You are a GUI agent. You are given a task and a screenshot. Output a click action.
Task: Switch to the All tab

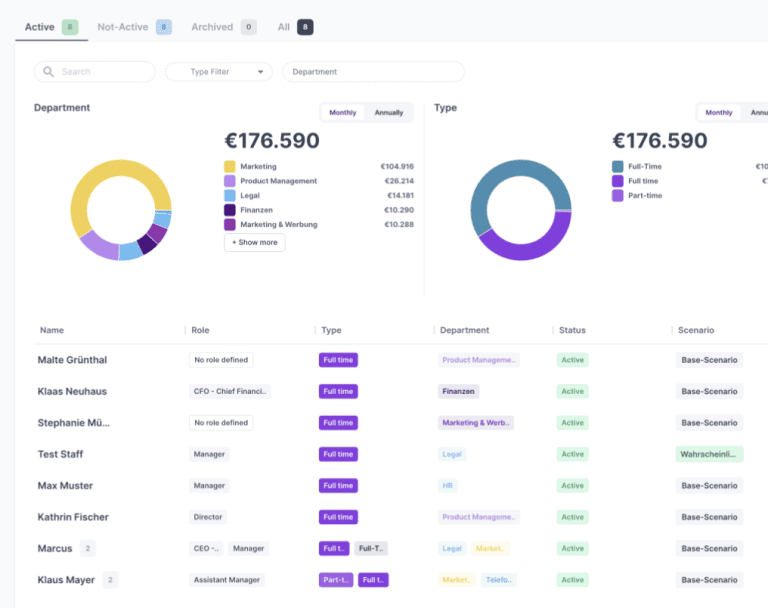295,27
